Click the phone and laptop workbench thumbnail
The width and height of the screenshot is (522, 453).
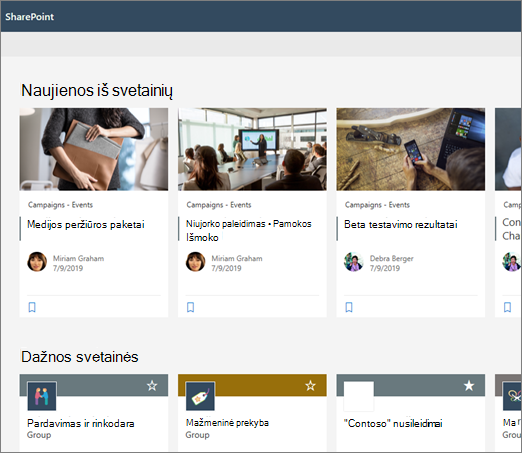coord(411,149)
